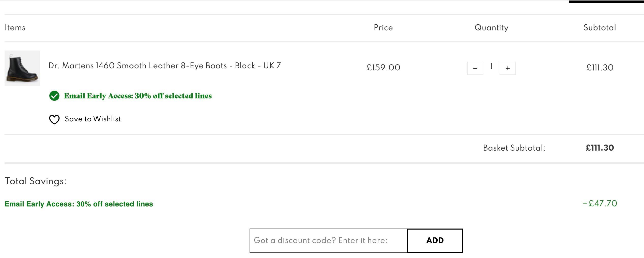Select the Save to Wishlist text
644x258 pixels.
point(93,119)
